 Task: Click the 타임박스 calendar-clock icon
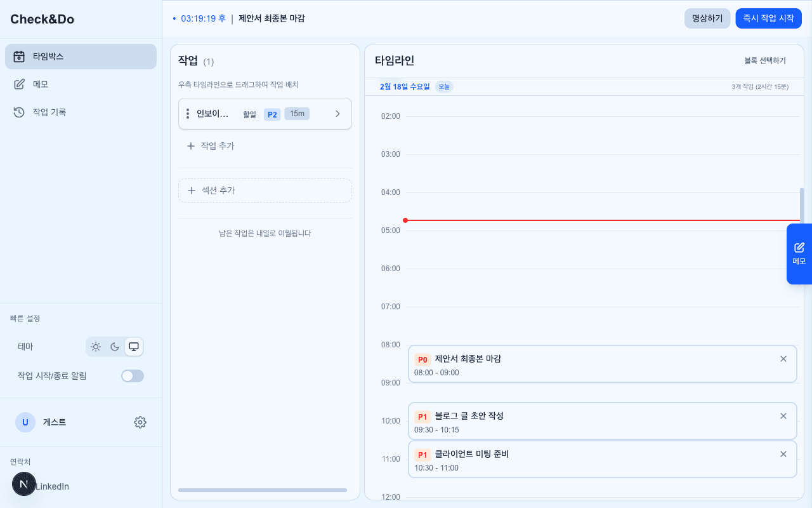click(x=19, y=57)
